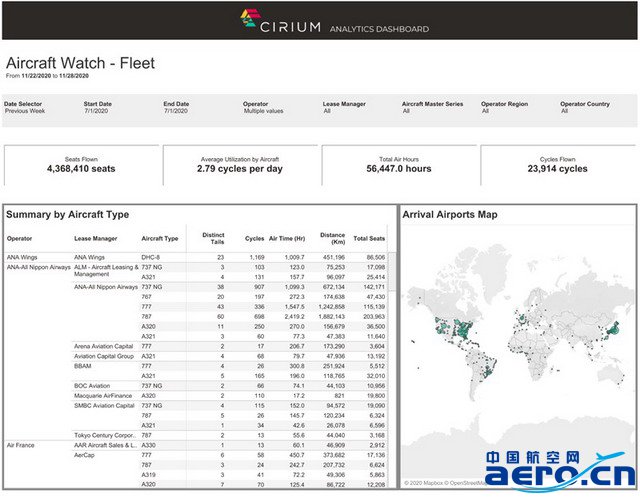Select the Cycles Flown KPI card

tap(558, 165)
